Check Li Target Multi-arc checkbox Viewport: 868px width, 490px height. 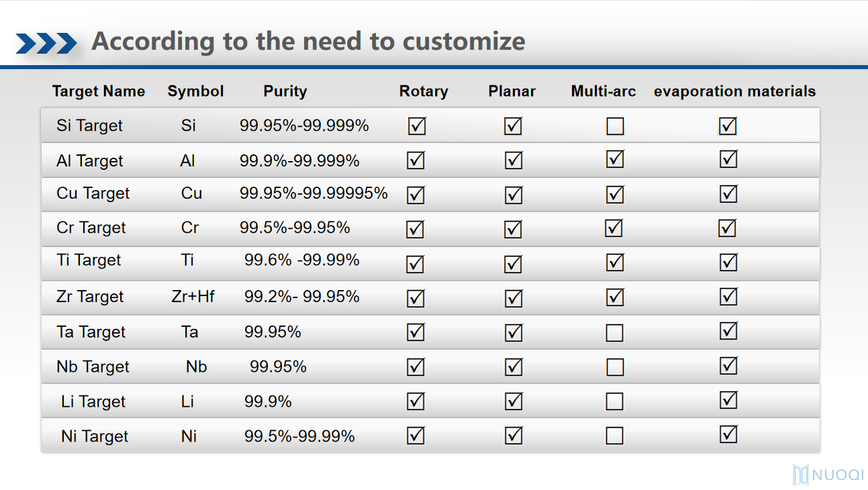point(615,401)
